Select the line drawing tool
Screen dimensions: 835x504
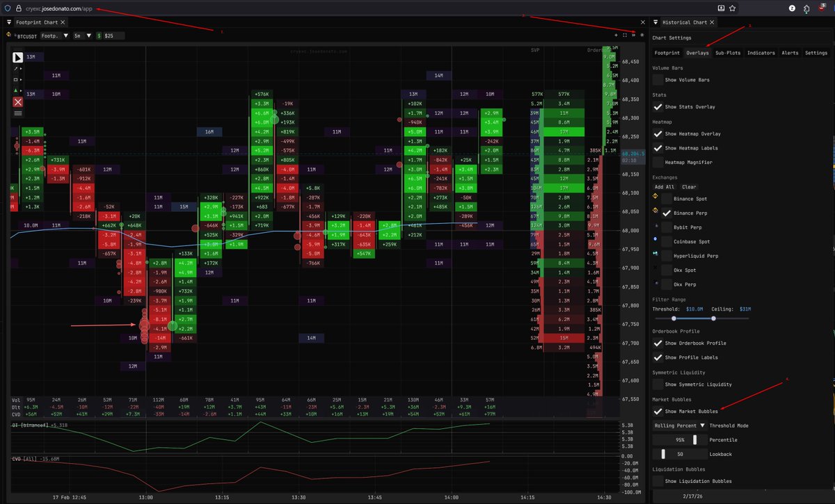tap(16, 69)
